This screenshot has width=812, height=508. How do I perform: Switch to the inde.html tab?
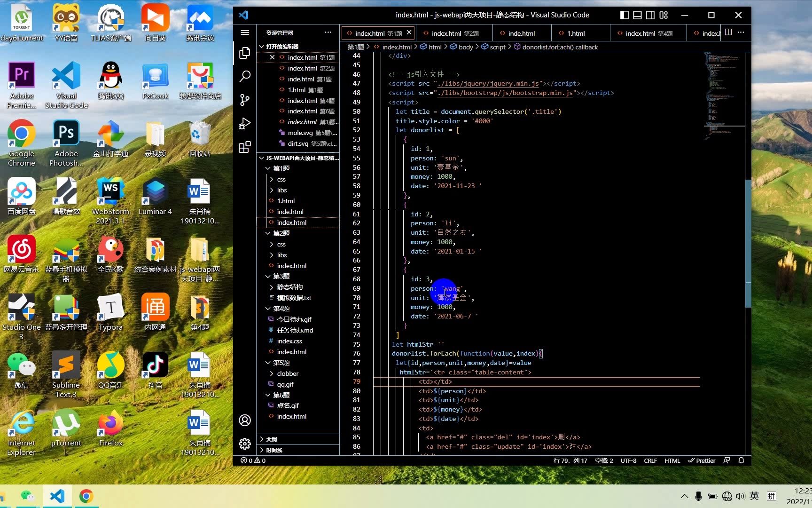pos(522,33)
